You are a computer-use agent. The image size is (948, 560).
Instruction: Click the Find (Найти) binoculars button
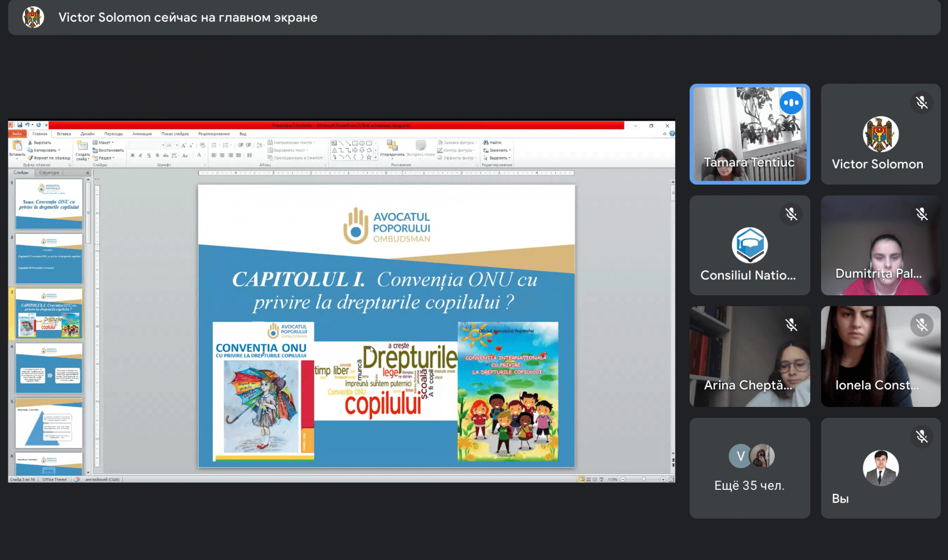coord(492,143)
